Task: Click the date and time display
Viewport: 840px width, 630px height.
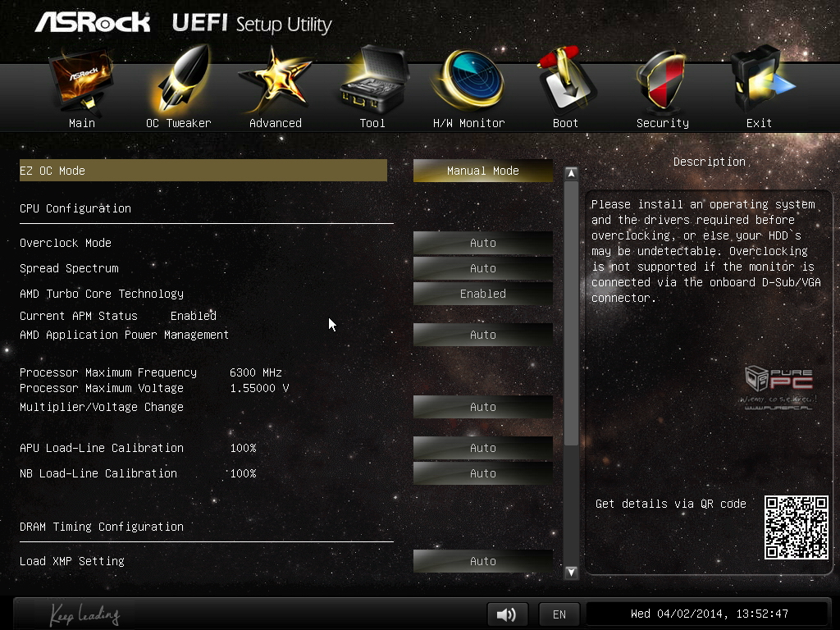Action: tap(710, 614)
